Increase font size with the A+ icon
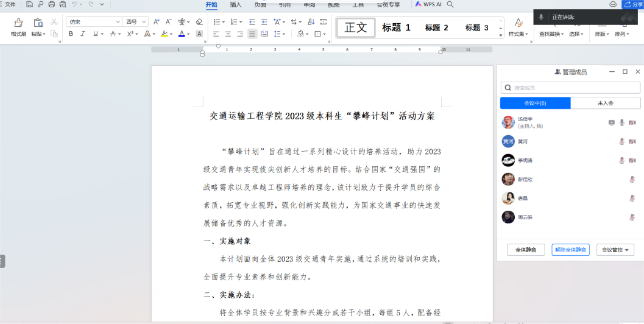 (157, 22)
